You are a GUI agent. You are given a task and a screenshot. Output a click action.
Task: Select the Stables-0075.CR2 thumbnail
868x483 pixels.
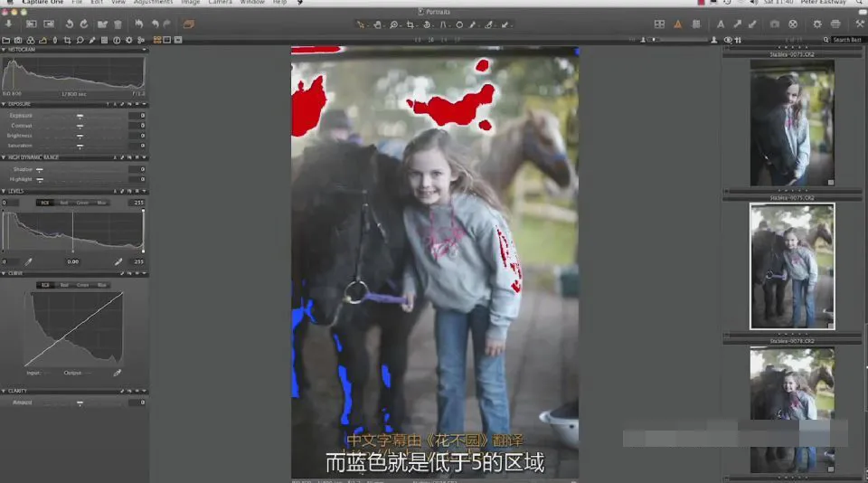click(792, 266)
